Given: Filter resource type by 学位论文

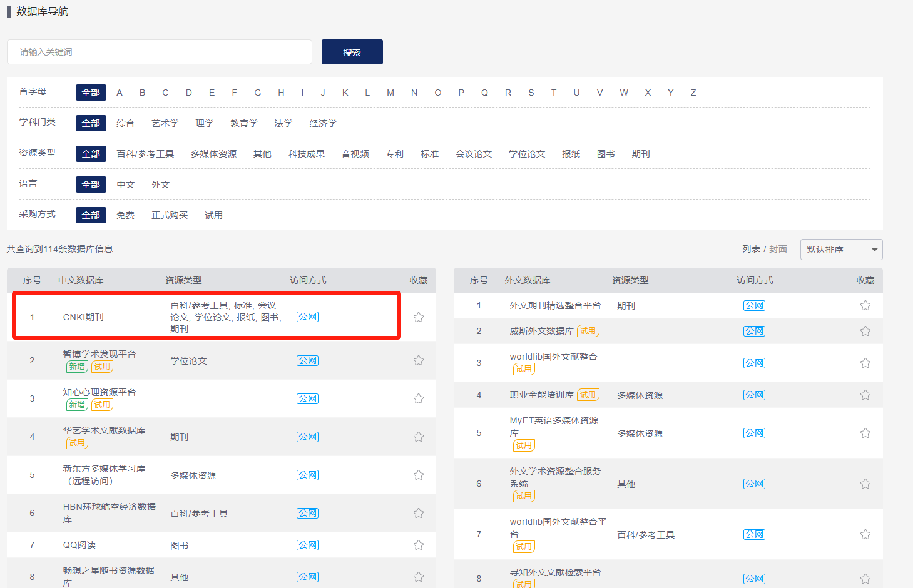Looking at the screenshot, I should (x=527, y=154).
